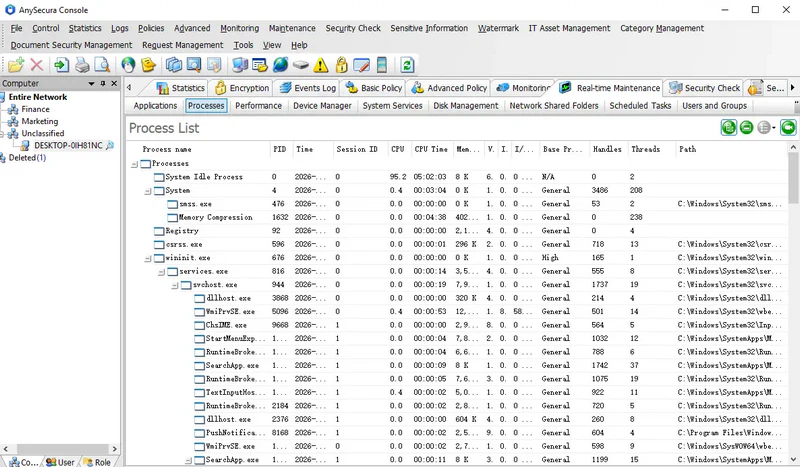Click the globe with mouse icon
This screenshot has width=800, height=467.
pos(128,65)
